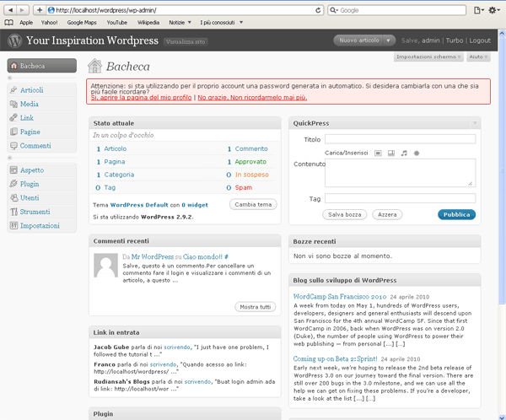
Task: Click the Commenti bubble icon in sidebar
Action: [x=13, y=145]
